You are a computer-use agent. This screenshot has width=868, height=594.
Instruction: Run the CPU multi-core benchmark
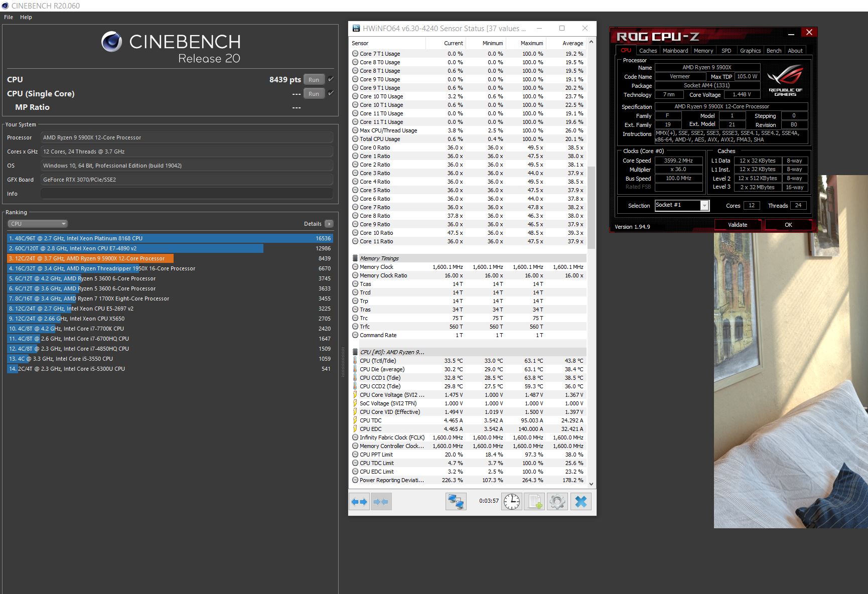point(314,80)
